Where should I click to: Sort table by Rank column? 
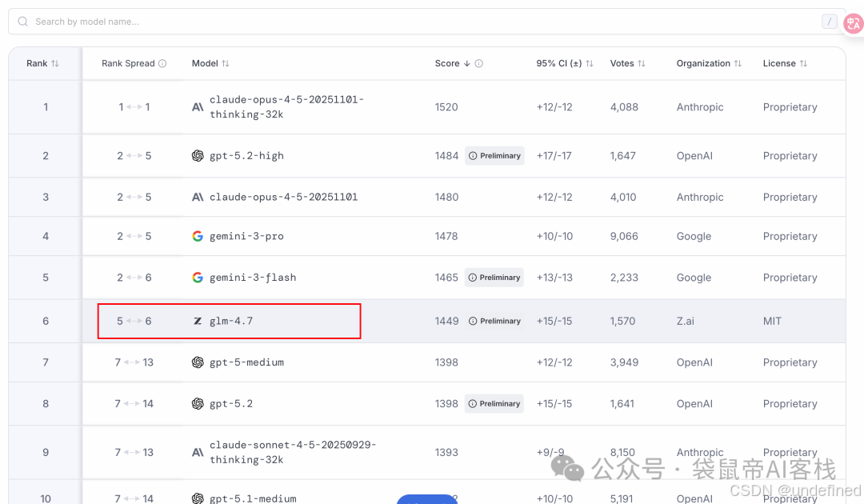pyautogui.click(x=42, y=63)
